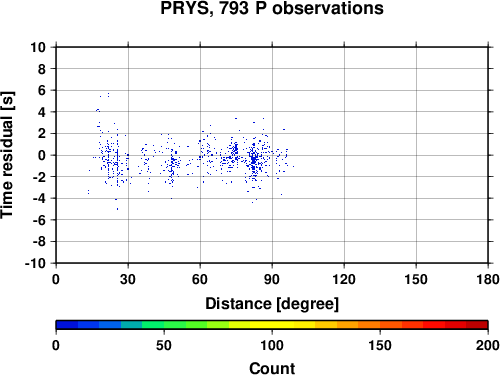This screenshot has height=375, width=500.
Task: Click the dark blue end of colorbar
Action: [67, 325]
